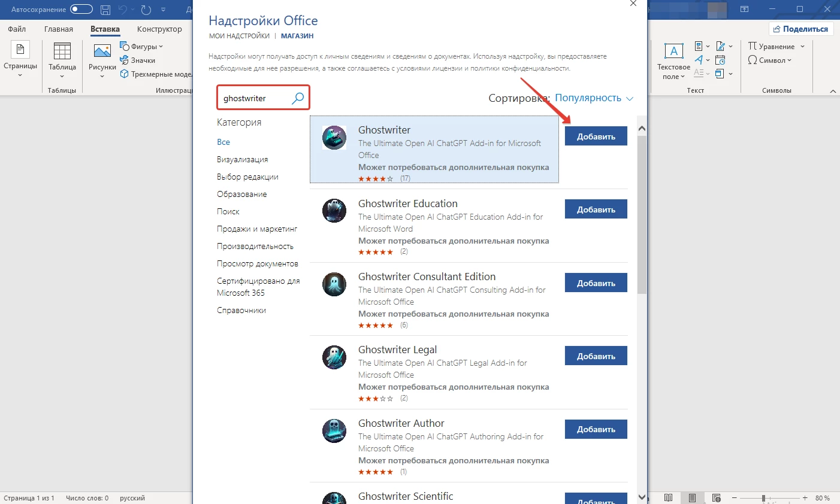This screenshot has width=840, height=504.
Task: Click the ribbon display options icon
Action: point(744,9)
